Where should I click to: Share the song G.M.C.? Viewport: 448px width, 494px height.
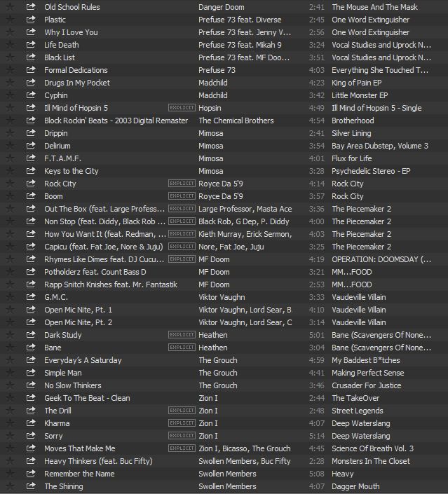(30, 297)
